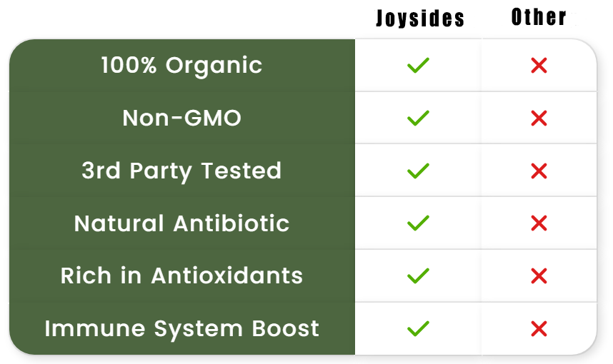613x364 pixels.
Task: Click the red X for Natural Antibiotic
Action: (539, 223)
